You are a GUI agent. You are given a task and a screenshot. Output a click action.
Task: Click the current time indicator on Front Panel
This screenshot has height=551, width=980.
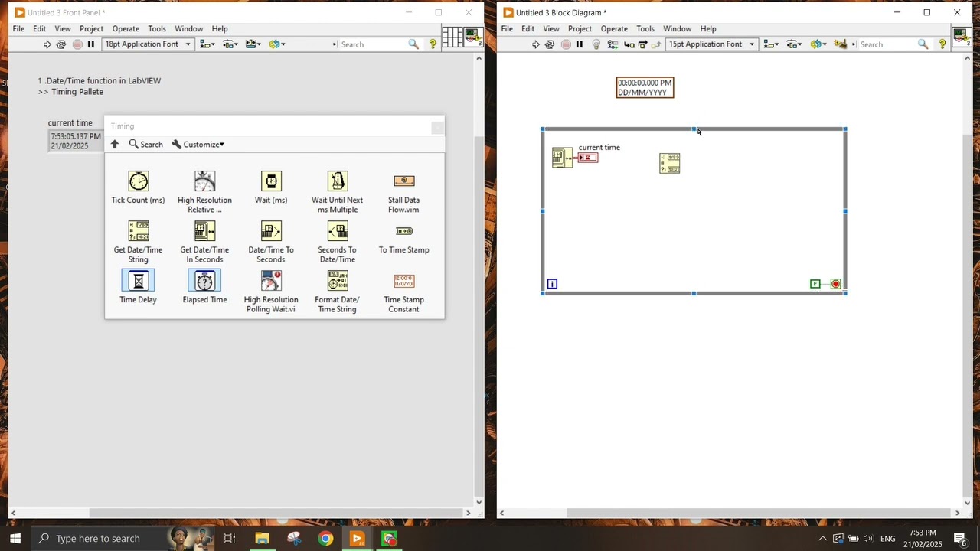tap(76, 141)
